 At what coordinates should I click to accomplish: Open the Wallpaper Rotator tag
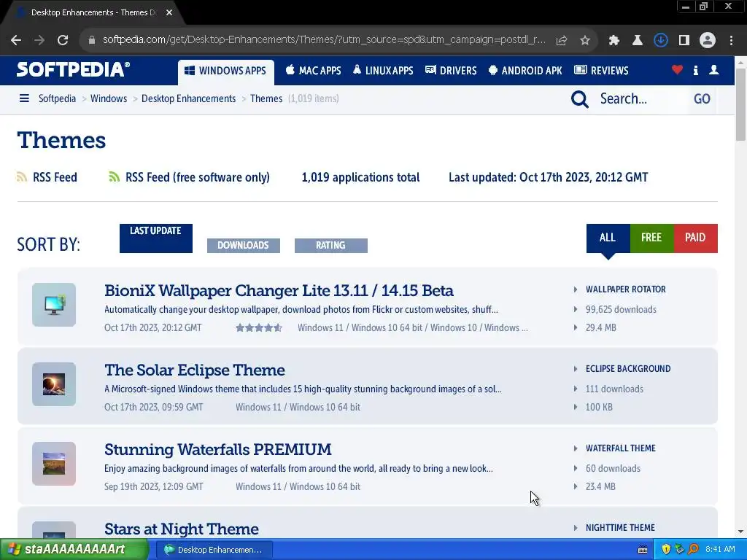pyautogui.click(x=625, y=289)
